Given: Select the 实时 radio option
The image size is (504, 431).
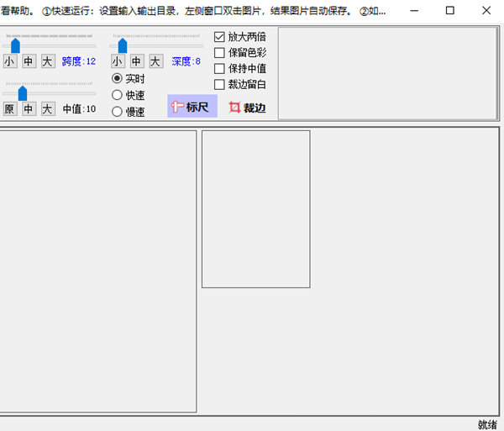Looking at the screenshot, I should [118, 78].
